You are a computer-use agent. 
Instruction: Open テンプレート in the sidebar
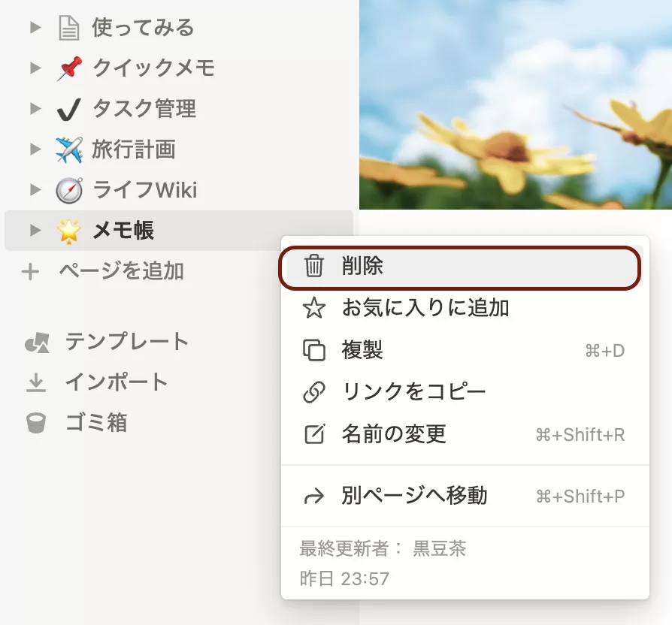point(126,341)
